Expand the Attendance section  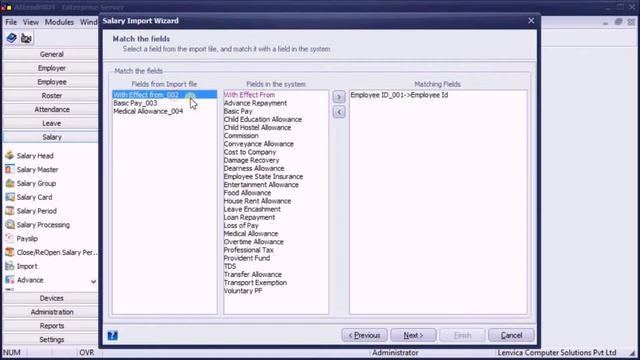pos(51,109)
